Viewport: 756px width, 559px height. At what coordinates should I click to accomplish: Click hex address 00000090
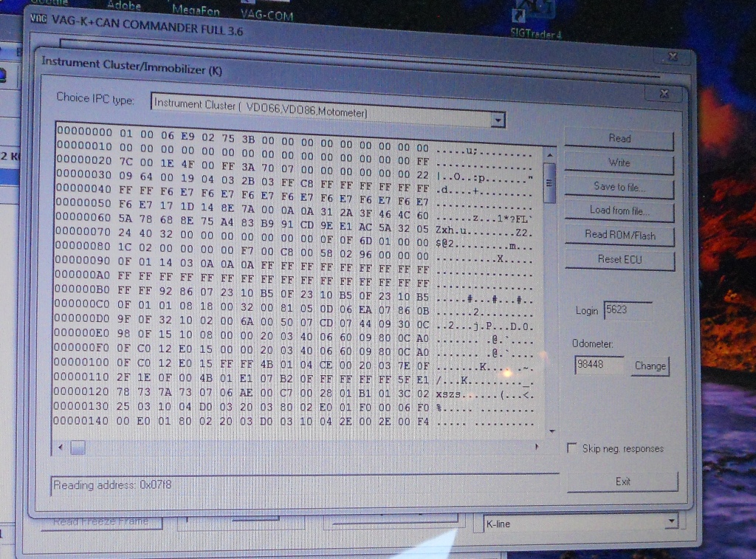[83, 260]
